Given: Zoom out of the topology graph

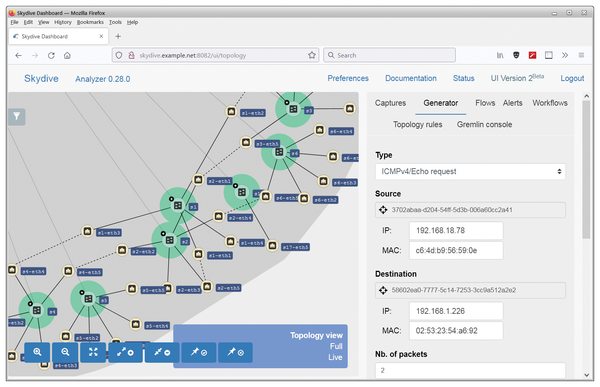Looking at the screenshot, I should [65, 352].
